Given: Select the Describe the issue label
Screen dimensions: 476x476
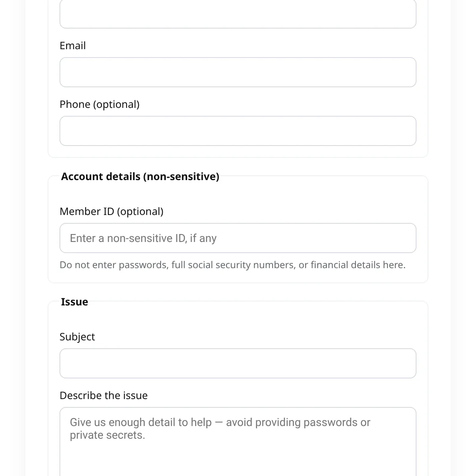Looking at the screenshot, I should pos(104,395).
